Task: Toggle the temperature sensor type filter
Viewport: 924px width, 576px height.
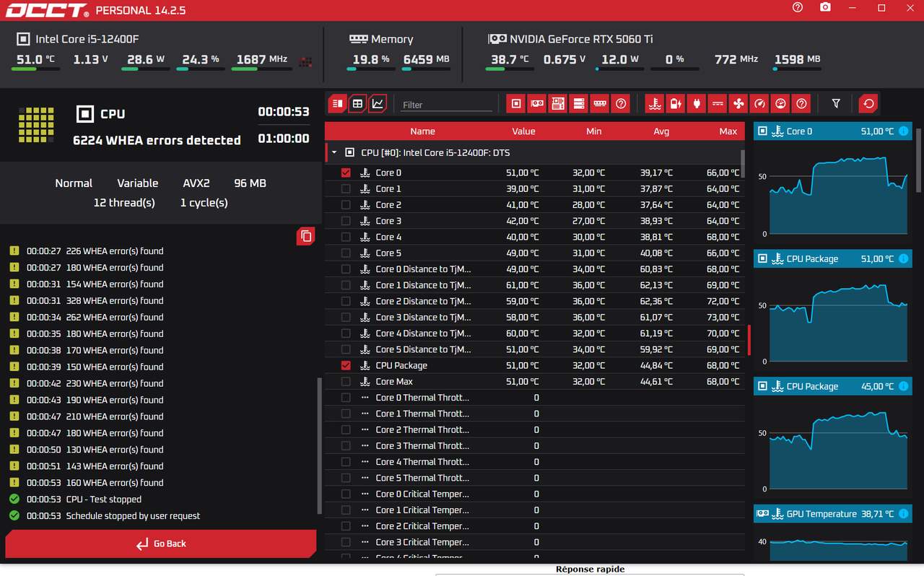Action: coord(654,104)
